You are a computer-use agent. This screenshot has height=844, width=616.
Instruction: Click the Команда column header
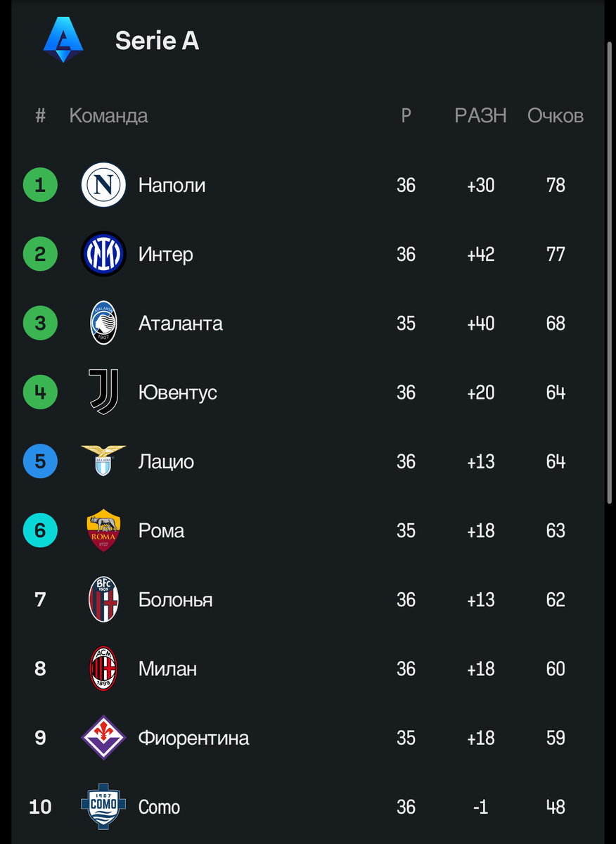[108, 115]
